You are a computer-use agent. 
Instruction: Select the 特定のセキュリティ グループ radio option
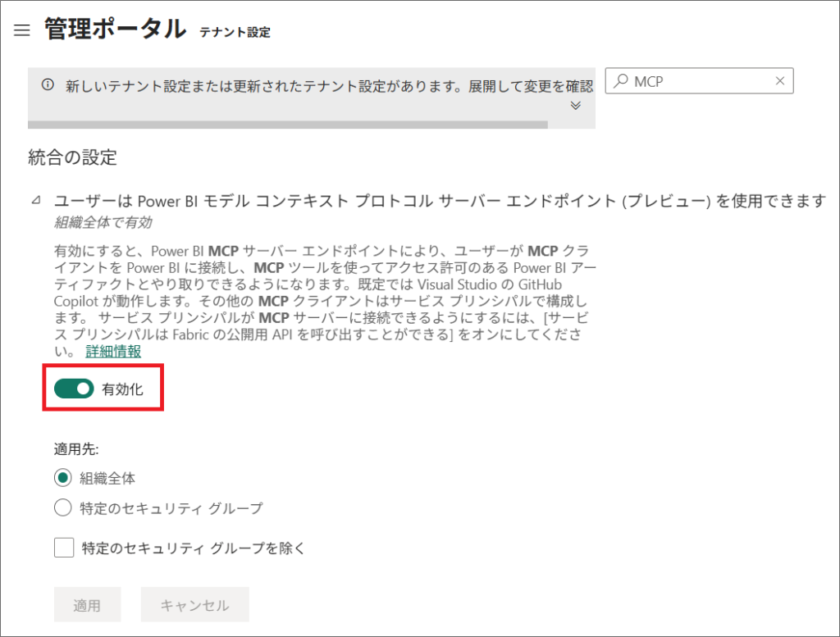62,507
